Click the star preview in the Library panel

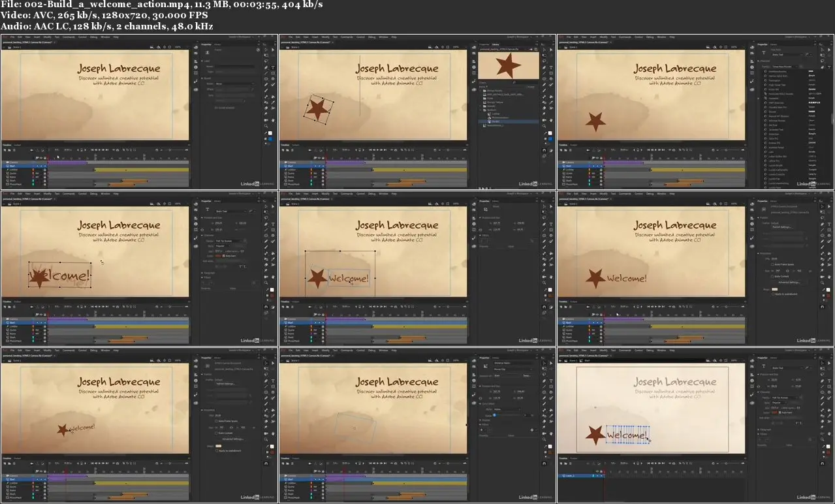(x=508, y=65)
